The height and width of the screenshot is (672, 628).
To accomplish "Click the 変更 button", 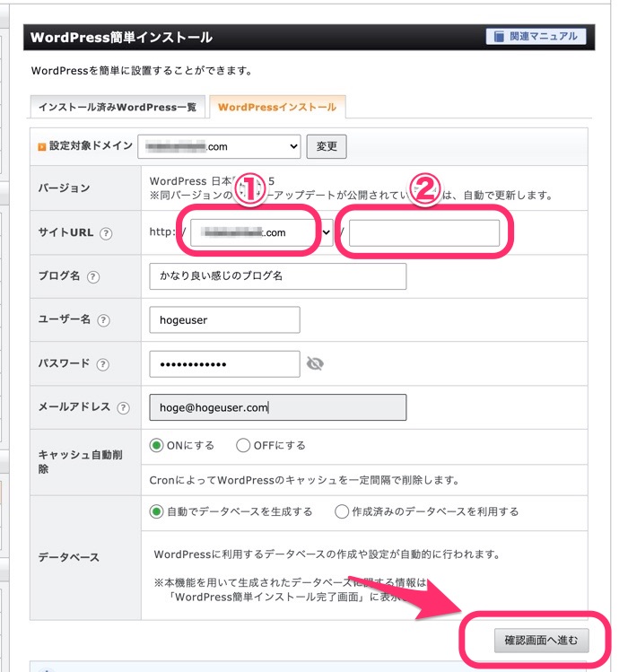I will (327, 146).
